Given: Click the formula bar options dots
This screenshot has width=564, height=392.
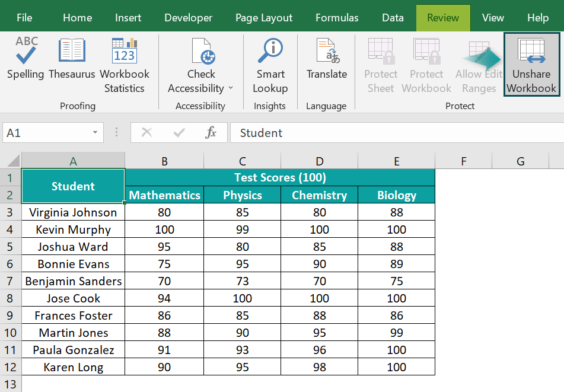Looking at the screenshot, I should (x=116, y=132).
